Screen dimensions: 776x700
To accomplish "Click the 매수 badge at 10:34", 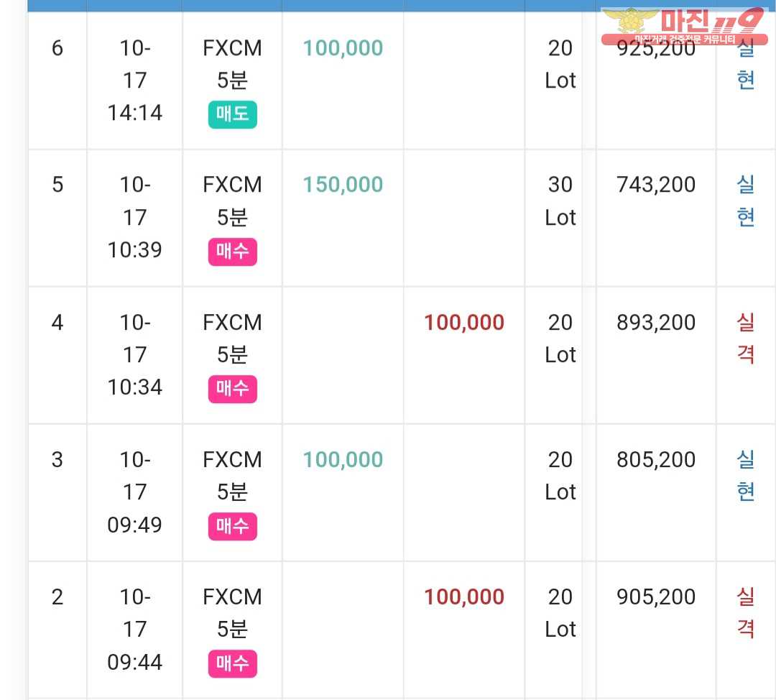I will (x=232, y=389).
